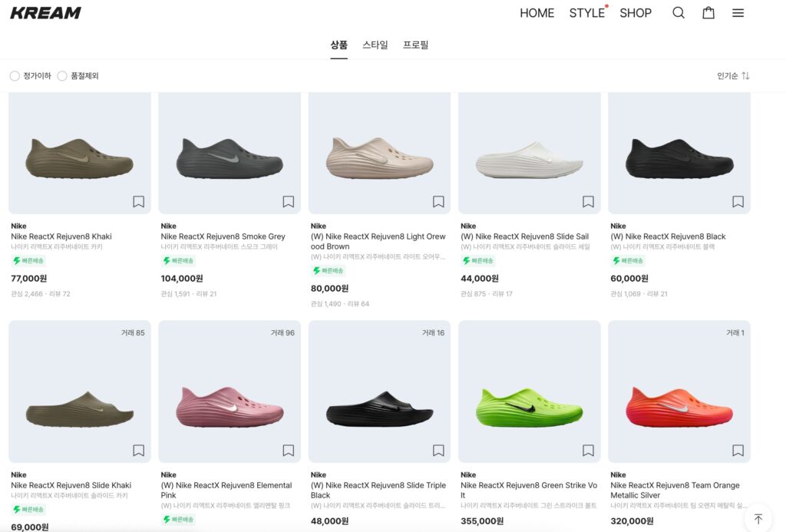Open Rejuven8 Green Strike Volt title link
Screen dimensions: 786x532
pyautogui.click(x=529, y=491)
